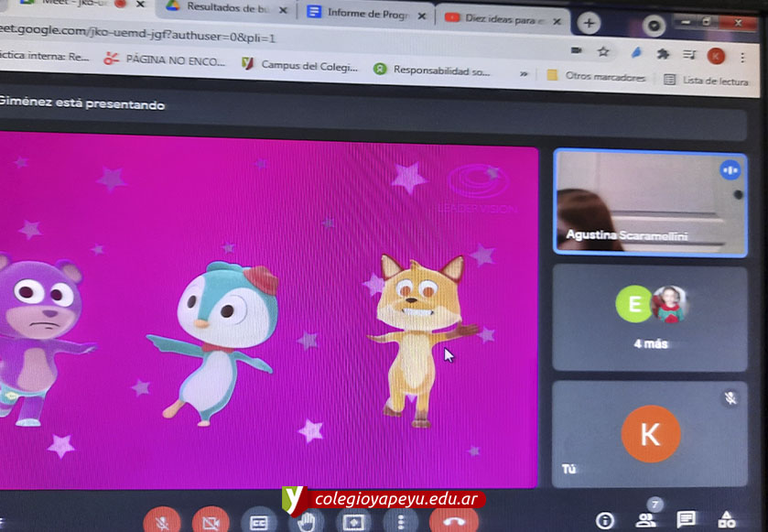The image size is (768, 532).
Task: Show the participants list panel
Action: pos(646,520)
